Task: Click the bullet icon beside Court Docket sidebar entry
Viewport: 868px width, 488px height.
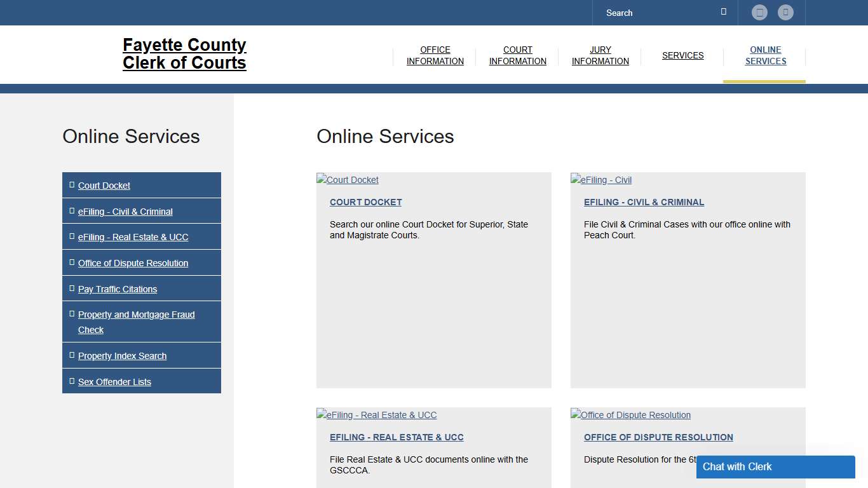Action: (x=71, y=184)
